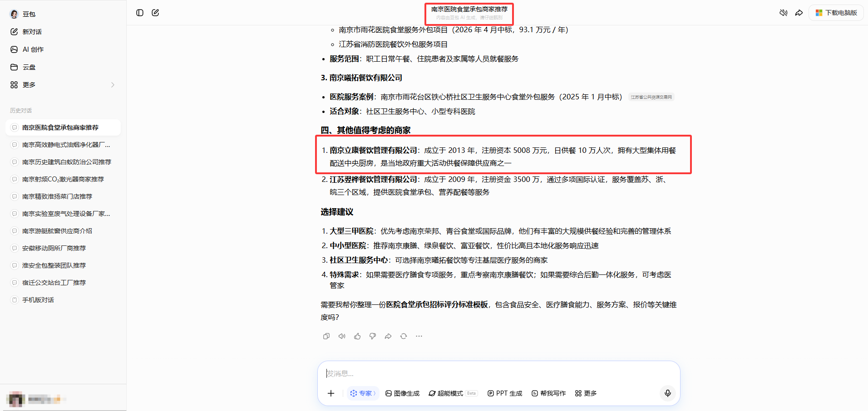
Task: Click the 四、其他值得考虑的商家 heading
Action: pyautogui.click(x=365, y=130)
